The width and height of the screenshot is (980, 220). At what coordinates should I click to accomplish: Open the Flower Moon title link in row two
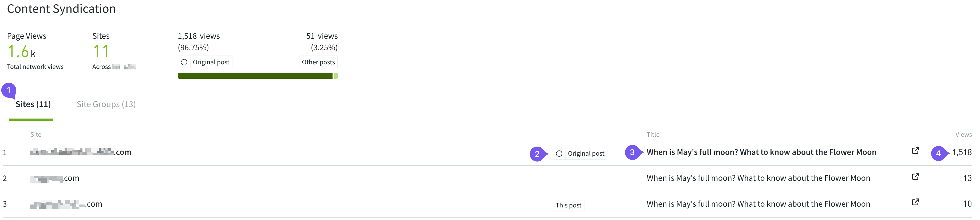[758, 178]
